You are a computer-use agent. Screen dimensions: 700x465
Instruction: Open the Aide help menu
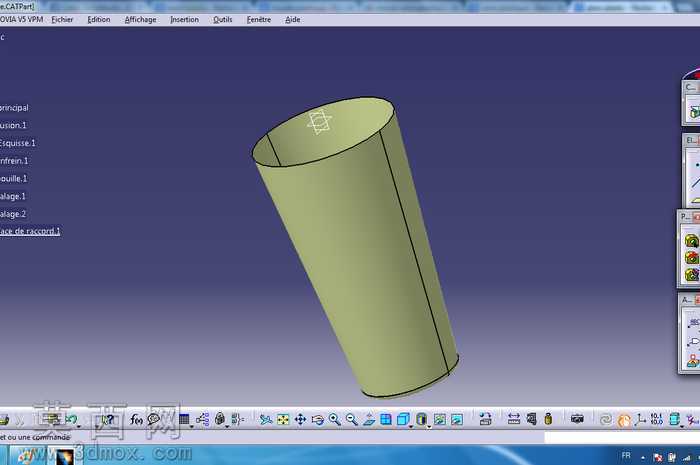tap(293, 20)
